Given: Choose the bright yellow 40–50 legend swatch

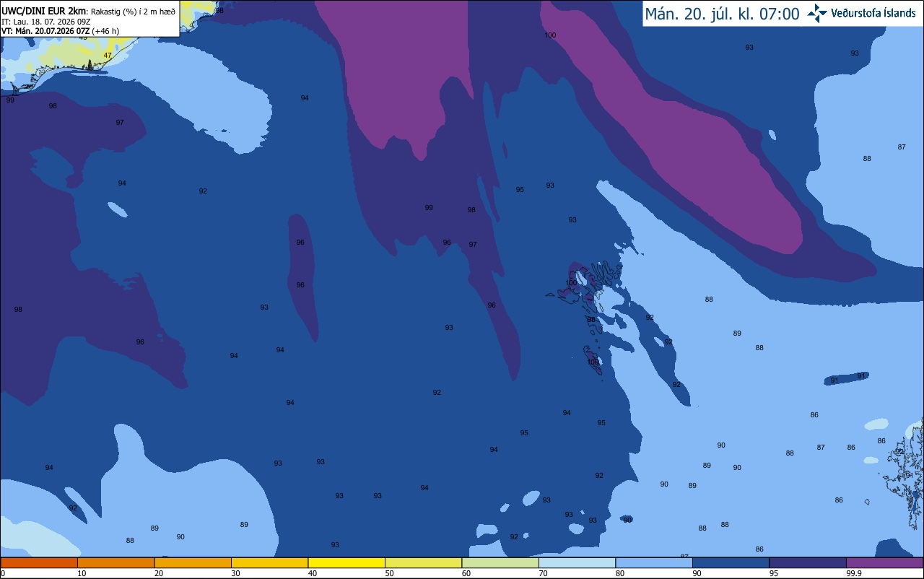Looking at the screenshot, I should tap(346, 562).
